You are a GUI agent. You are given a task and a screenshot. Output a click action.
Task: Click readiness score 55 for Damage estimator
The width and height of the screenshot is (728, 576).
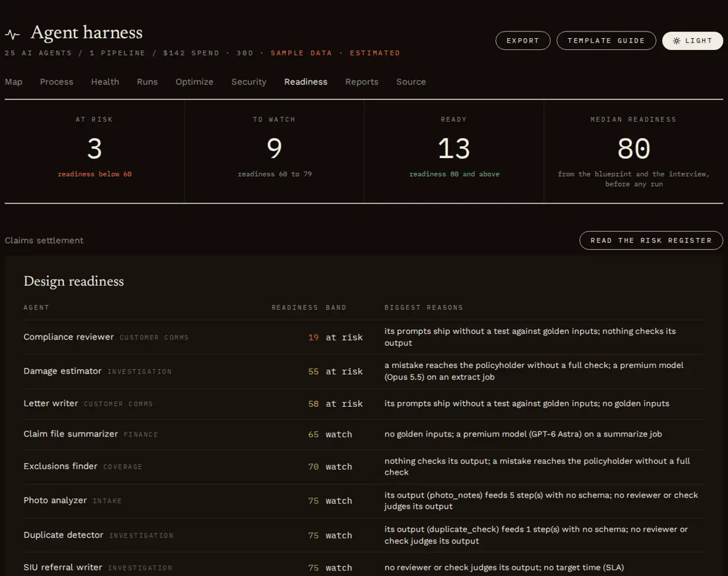(x=313, y=372)
